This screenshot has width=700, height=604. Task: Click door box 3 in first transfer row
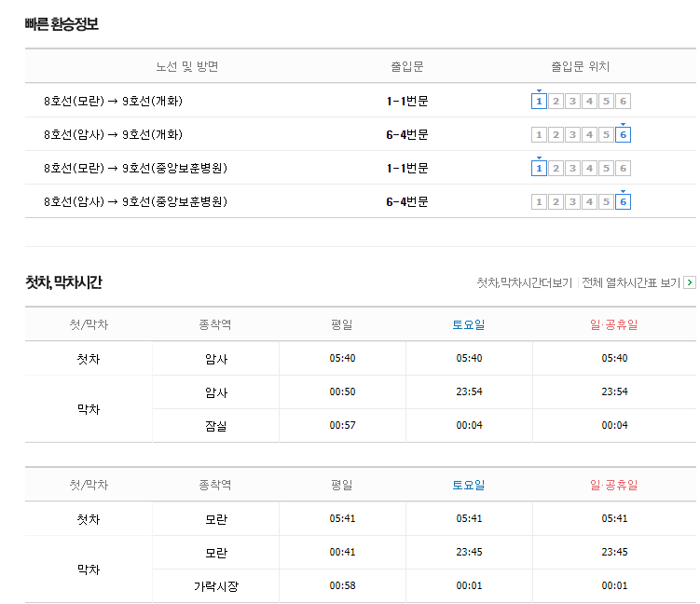pos(572,102)
